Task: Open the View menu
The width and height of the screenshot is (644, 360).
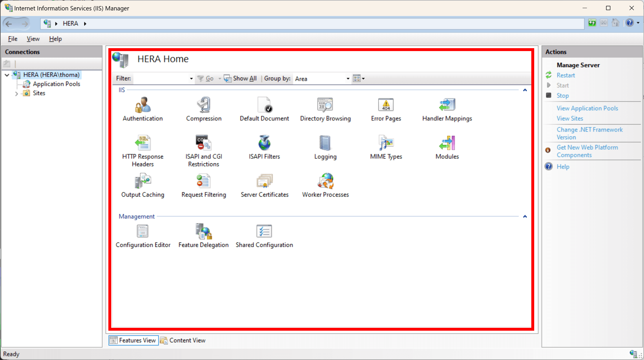Action: (33, 39)
